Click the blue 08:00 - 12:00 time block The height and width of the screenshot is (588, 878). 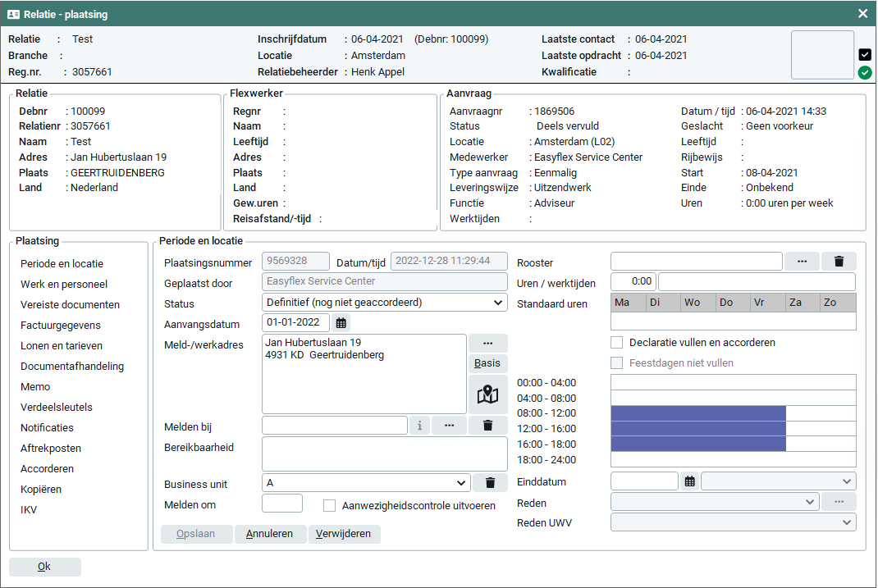coord(698,413)
